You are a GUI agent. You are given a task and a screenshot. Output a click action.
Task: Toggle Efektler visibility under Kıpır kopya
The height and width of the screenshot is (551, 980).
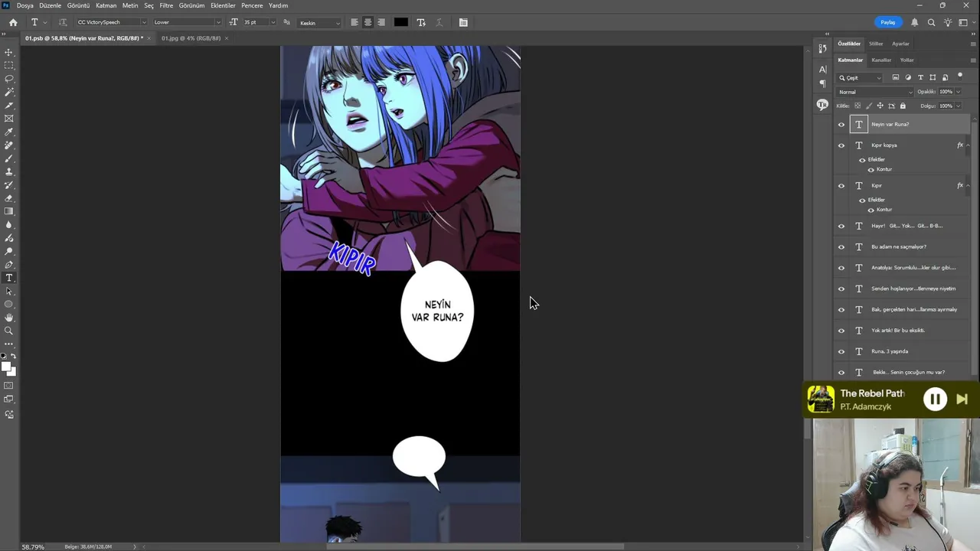[x=862, y=160]
